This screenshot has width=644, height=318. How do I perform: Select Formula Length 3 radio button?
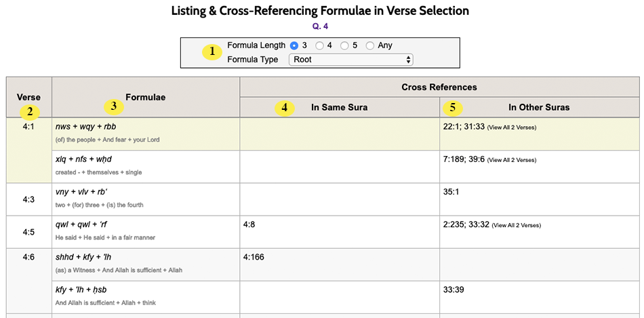click(x=294, y=45)
